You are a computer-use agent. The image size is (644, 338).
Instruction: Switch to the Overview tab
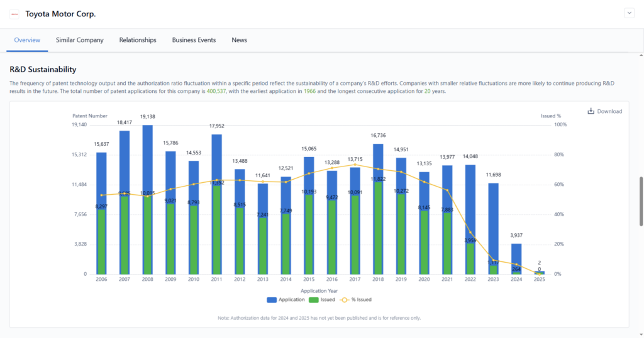point(27,40)
